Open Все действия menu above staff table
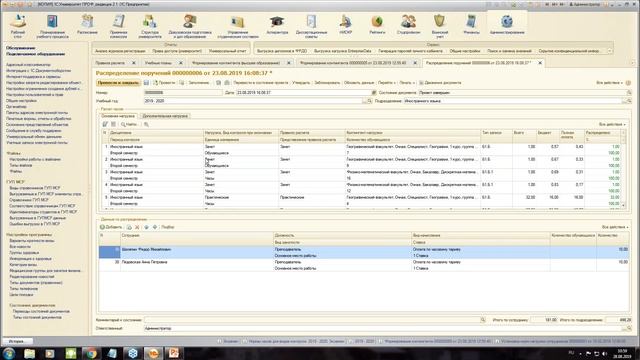Image resolution: width=640 pixels, height=360 pixels. pyautogui.click(x=615, y=227)
